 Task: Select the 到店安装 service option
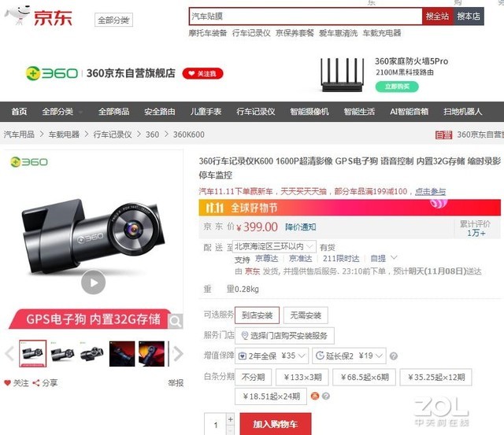[258, 315]
